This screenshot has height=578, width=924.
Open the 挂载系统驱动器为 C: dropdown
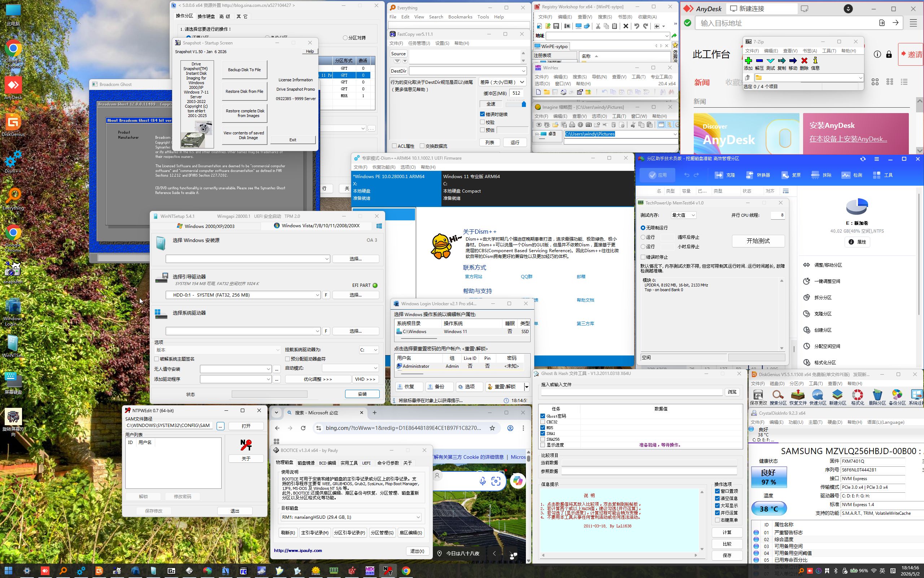coord(369,350)
